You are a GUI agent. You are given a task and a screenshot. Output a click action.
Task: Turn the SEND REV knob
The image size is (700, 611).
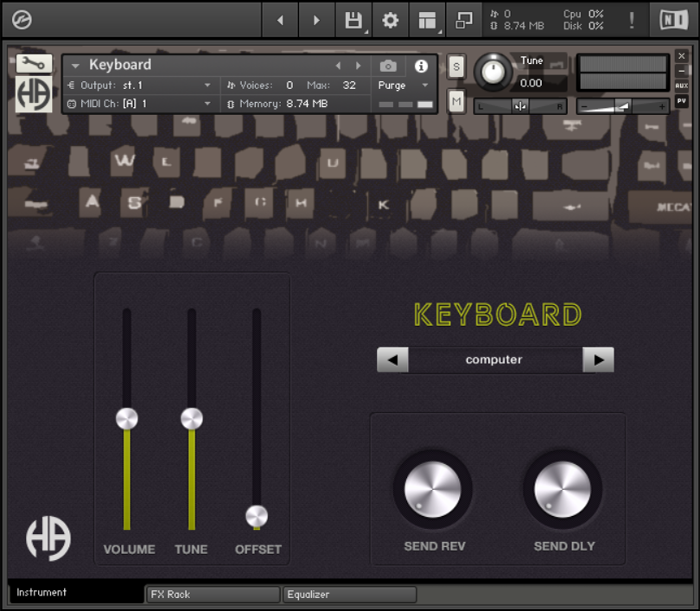click(434, 488)
